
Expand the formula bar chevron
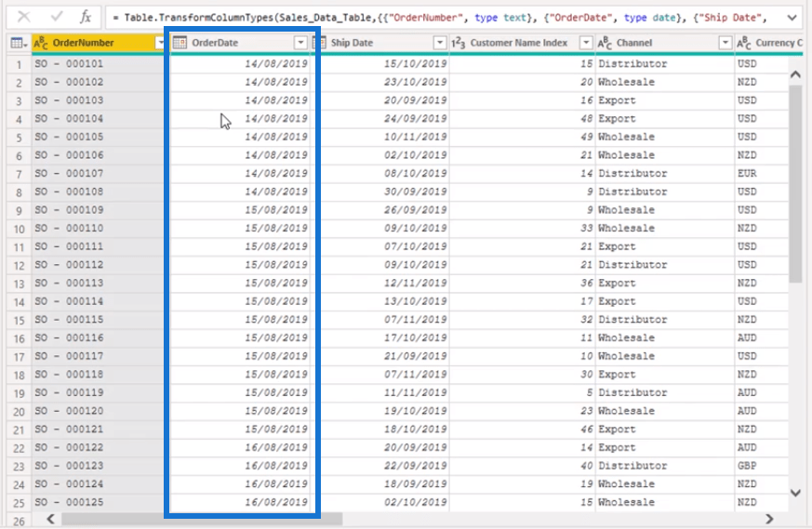point(792,18)
